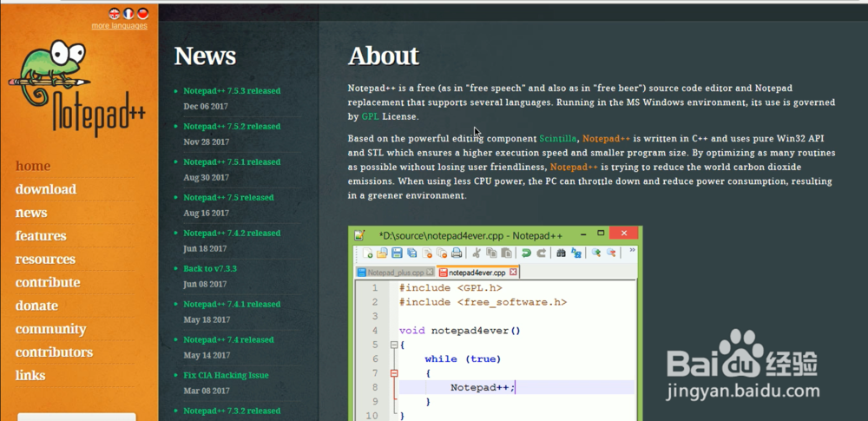
Task: Open the home navigation item
Action: [33, 166]
